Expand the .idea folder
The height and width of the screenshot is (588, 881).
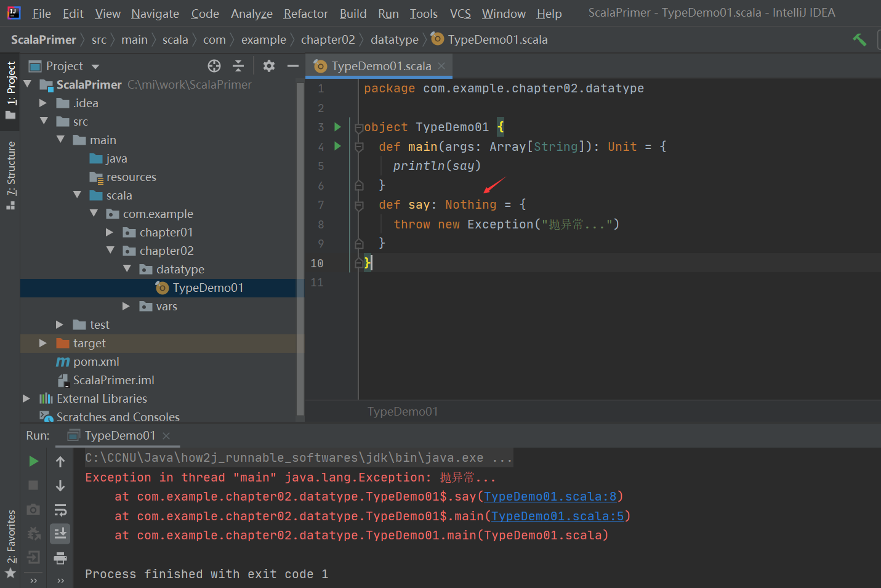click(43, 103)
